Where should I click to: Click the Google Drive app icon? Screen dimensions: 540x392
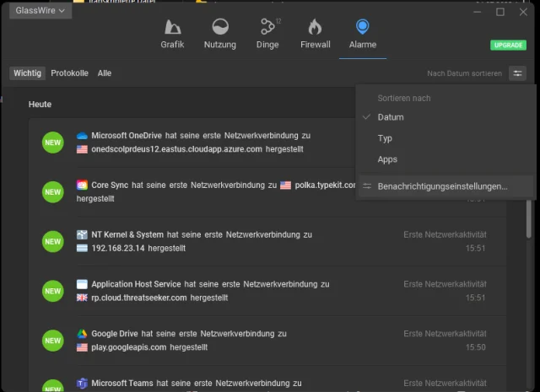click(82, 334)
